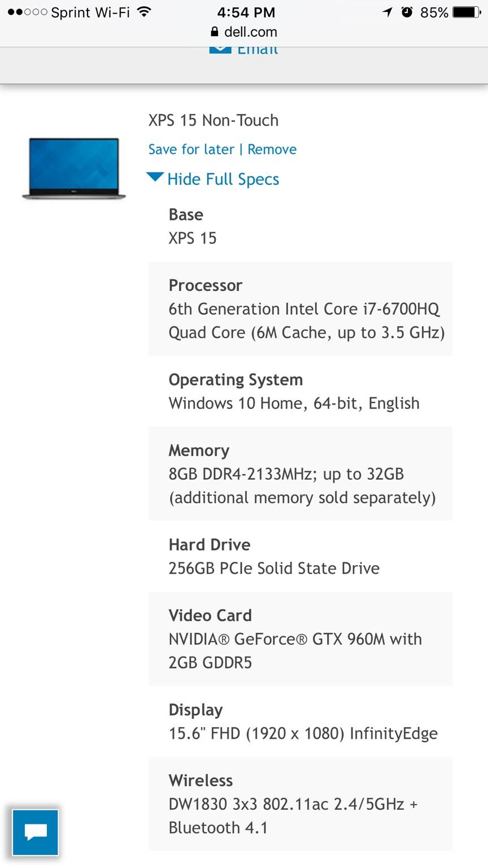Select the Wireless spec row

click(x=300, y=804)
